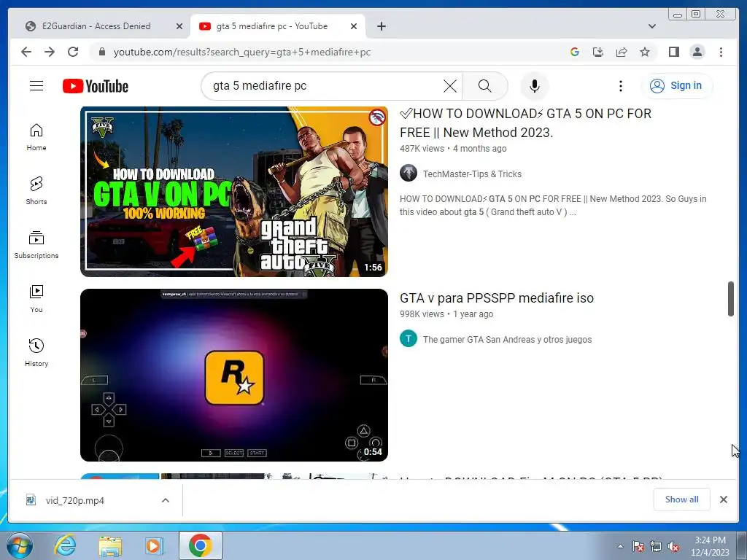Open TechMaster-Tips & Tricks channel avatar
This screenshot has height=560, width=747.
[x=409, y=174]
